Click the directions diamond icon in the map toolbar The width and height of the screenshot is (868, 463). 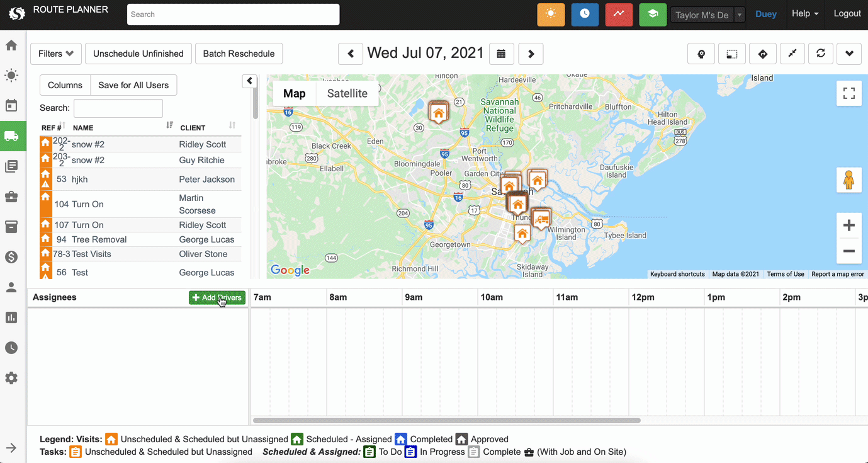point(762,54)
